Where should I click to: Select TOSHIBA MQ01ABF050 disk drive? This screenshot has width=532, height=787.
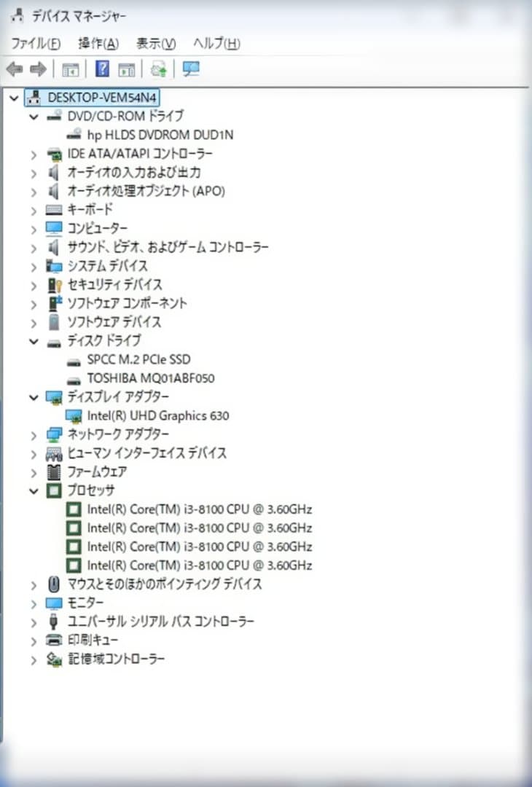(151, 378)
